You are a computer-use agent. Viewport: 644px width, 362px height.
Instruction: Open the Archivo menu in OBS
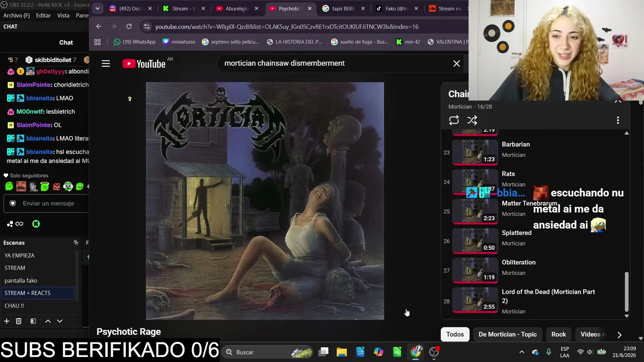click(x=17, y=16)
